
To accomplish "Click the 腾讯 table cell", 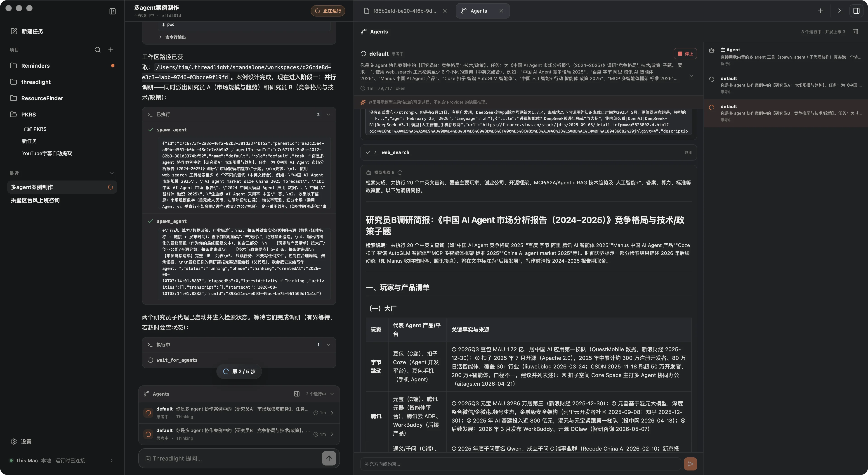I will pyautogui.click(x=377, y=416).
